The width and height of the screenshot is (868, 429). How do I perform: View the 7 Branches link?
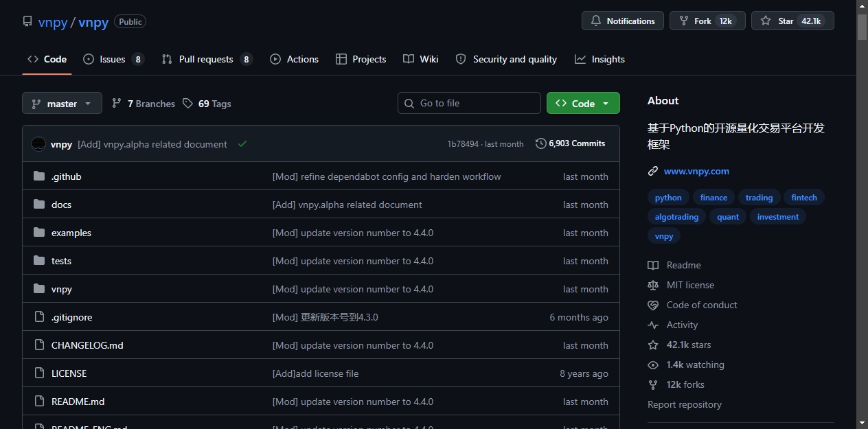[143, 104]
